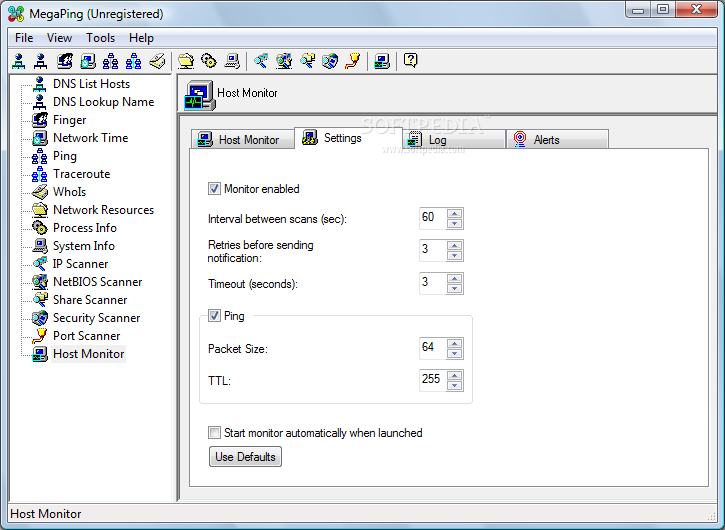
Task: Open Finger tool from toolbar
Action: 65,61
